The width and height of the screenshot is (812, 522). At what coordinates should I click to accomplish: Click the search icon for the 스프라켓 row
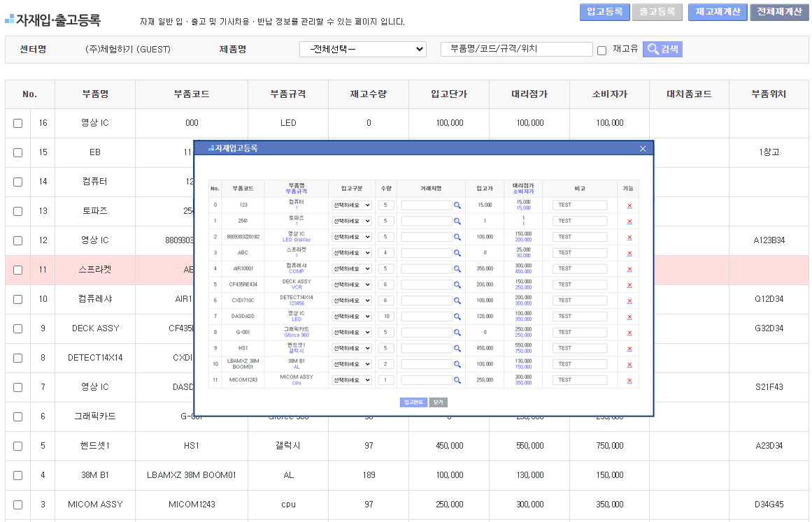click(x=457, y=253)
